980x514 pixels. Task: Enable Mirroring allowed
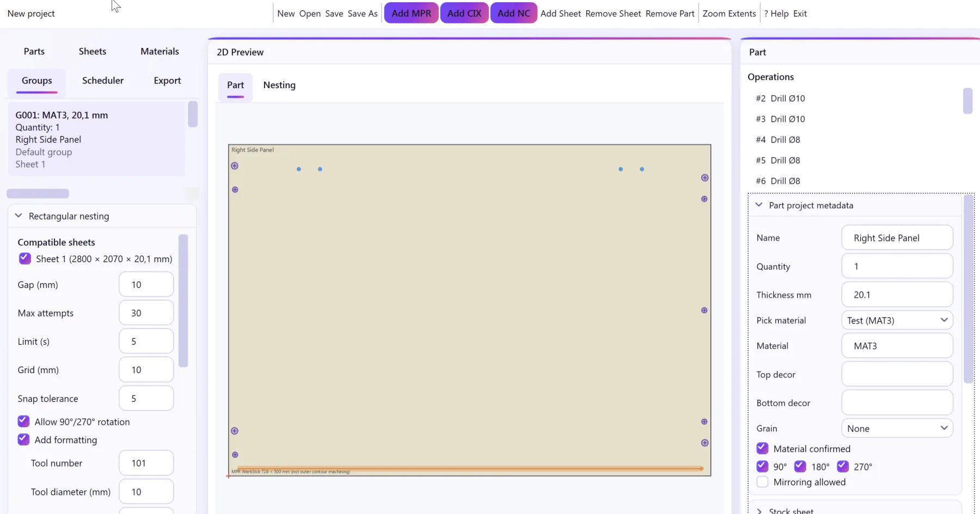[762, 482]
